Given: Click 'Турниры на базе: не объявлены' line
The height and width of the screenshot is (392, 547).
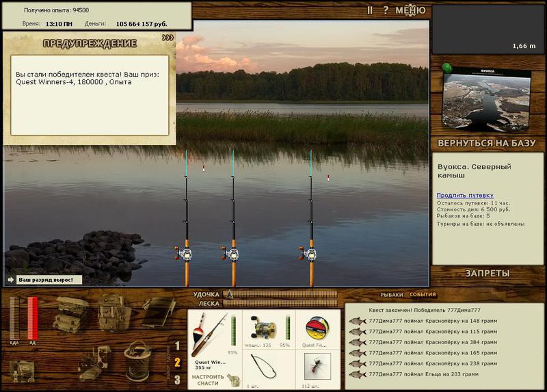Looking at the screenshot, I should [481, 224].
